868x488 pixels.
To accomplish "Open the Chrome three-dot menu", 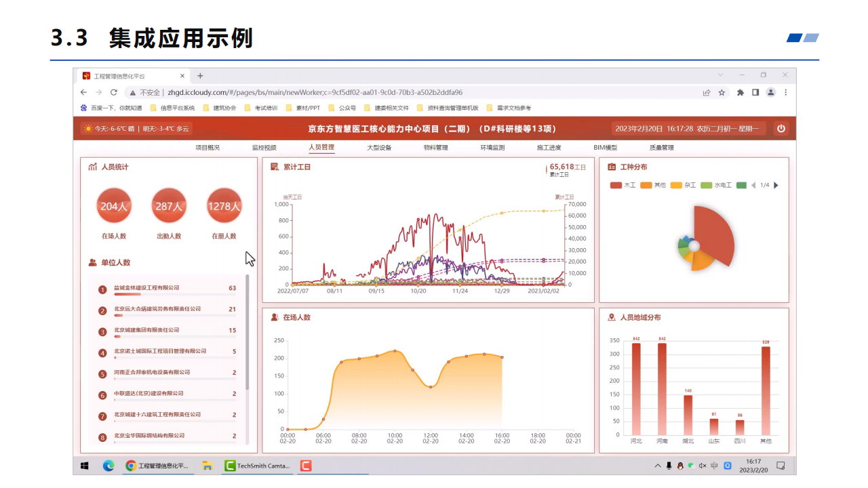I will tap(786, 92).
